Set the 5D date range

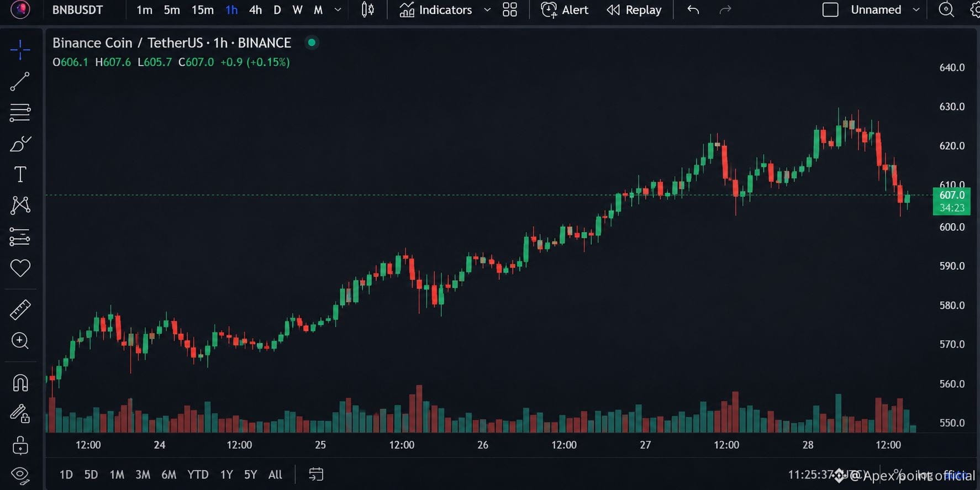click(91, 475)
